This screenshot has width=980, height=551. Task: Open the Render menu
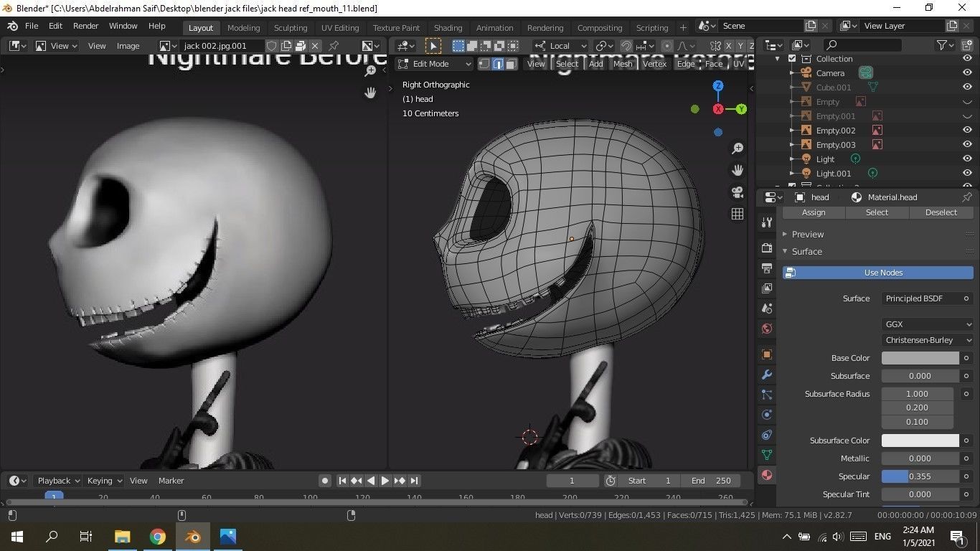click(x=85, y=26)
